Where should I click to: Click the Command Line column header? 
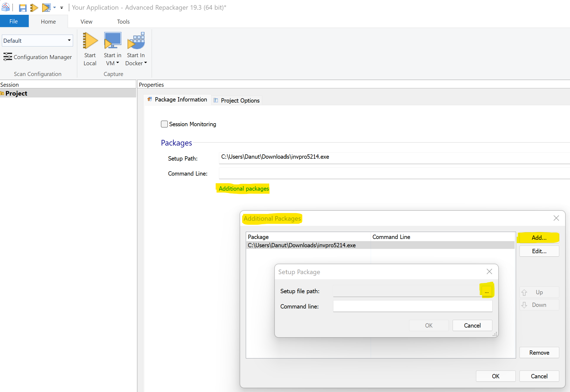443,237
